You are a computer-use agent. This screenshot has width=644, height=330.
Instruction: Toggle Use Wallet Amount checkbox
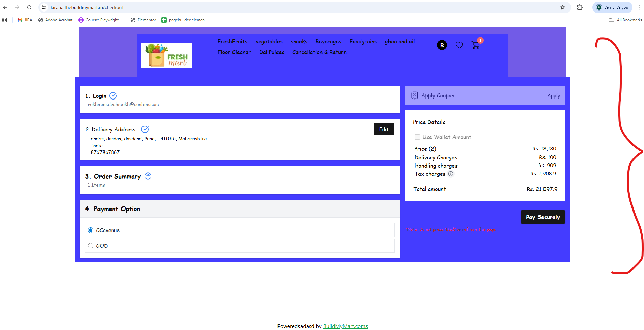tap(417, 137)
